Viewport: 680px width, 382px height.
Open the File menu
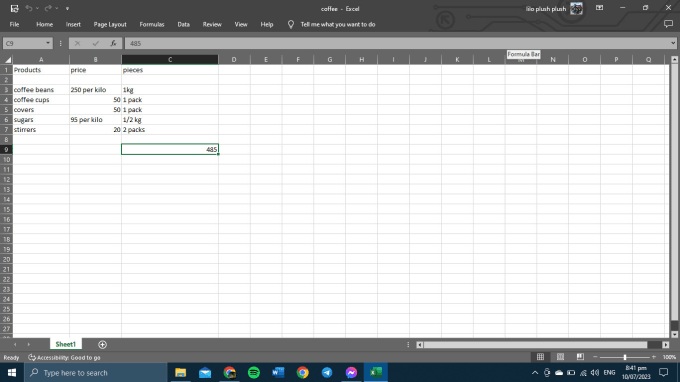[14, 24]
